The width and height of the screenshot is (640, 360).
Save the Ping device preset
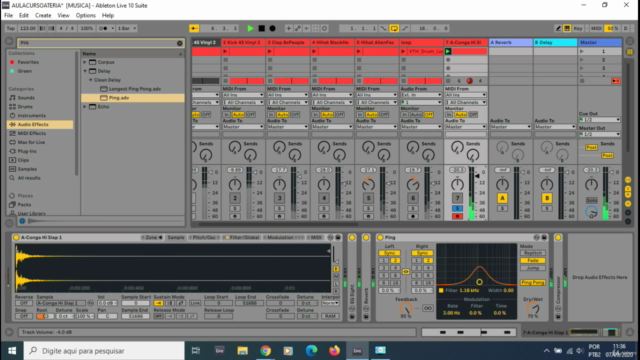coord(544,237)
